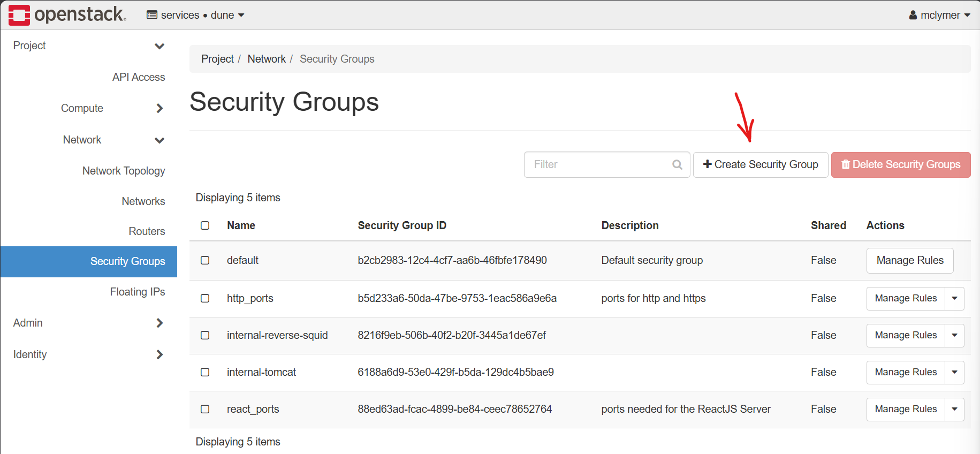This screenshot has width=980, height=454.
Task: Manage Rules for default group
Action: click(910, 260)
